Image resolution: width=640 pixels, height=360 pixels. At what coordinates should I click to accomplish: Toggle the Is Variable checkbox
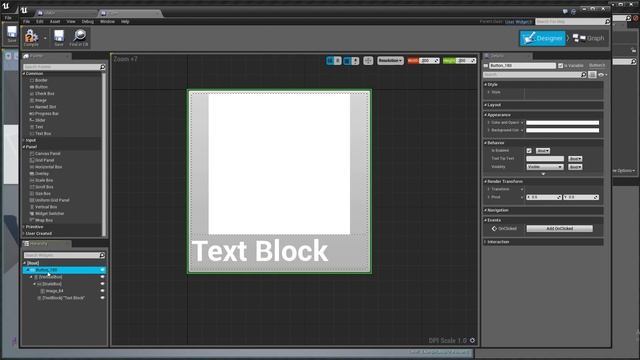pyautogui.click(x=560, y=66)
